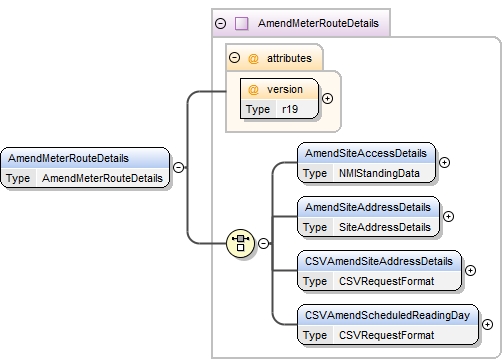Image resolution: width=503 pixels, height=360 pixels.
Task: Click the @ icon beside version
Action: point(253,90)
